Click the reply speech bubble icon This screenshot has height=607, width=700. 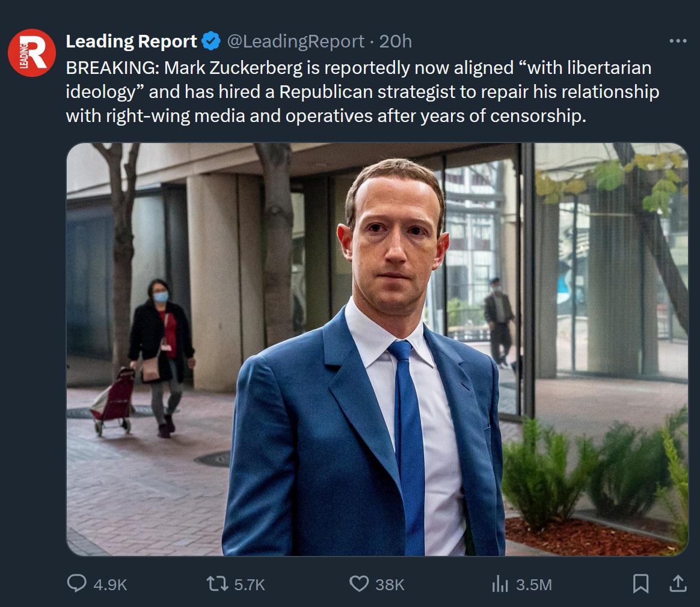76,584
